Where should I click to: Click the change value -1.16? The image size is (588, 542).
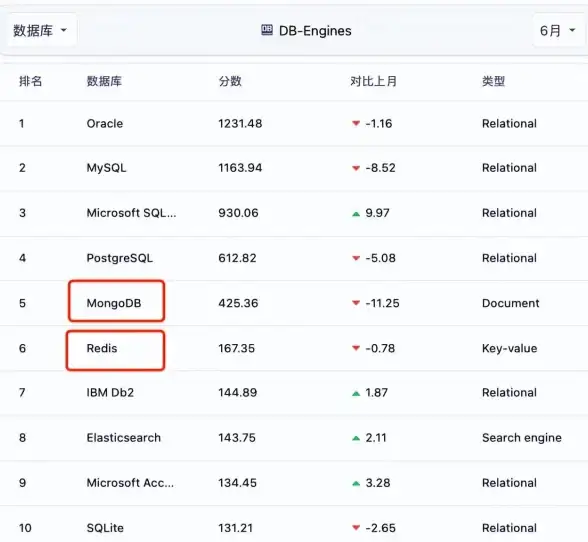click(x=379, y=123)
